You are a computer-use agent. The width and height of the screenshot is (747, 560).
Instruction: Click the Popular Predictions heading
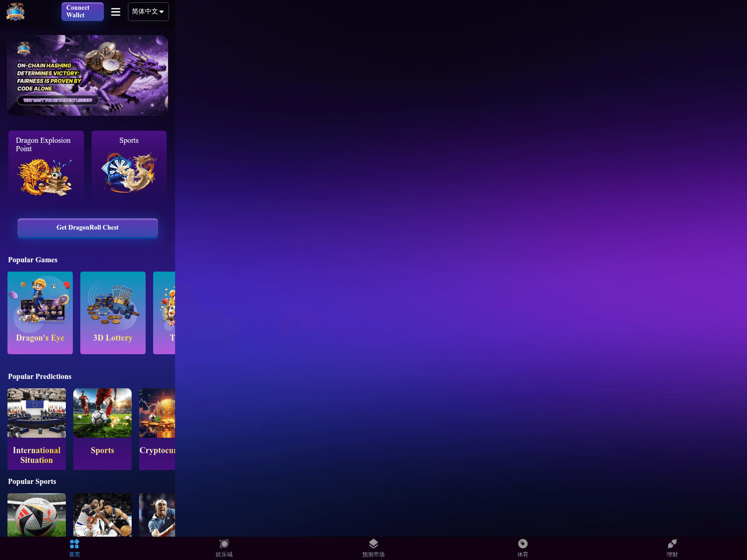(40, 377)
